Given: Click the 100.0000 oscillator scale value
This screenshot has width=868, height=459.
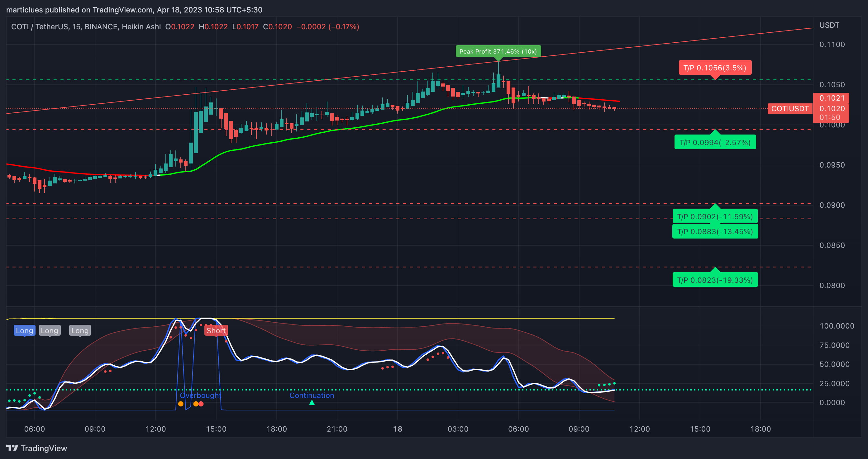Looking at the screenshot, I should click(837, 326).
